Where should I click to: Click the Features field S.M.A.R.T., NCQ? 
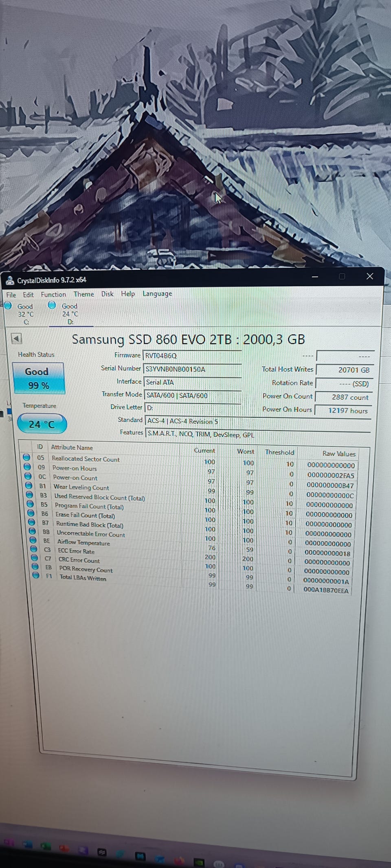click(x=258, y=434)
